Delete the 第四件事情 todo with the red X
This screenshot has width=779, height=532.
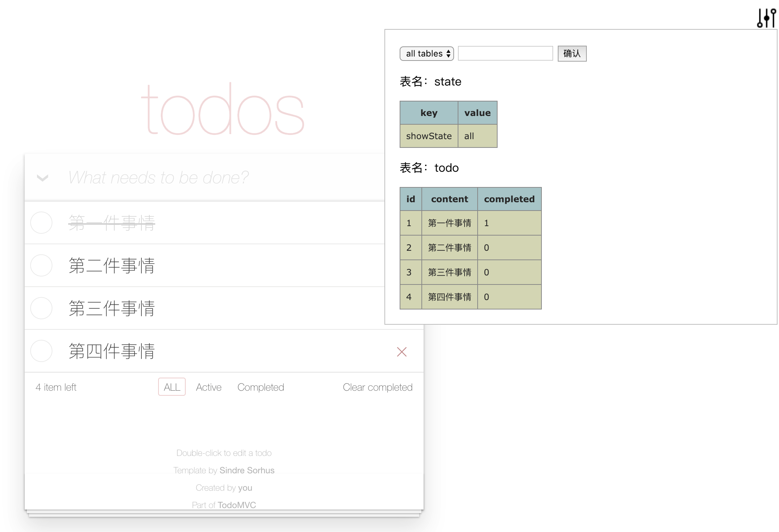click(401, 352)
